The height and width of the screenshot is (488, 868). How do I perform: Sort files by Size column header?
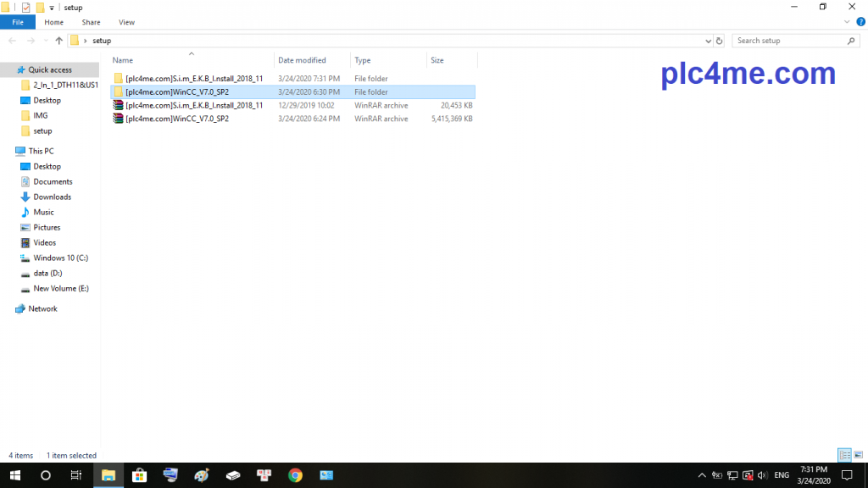click(x=437, y=60)
